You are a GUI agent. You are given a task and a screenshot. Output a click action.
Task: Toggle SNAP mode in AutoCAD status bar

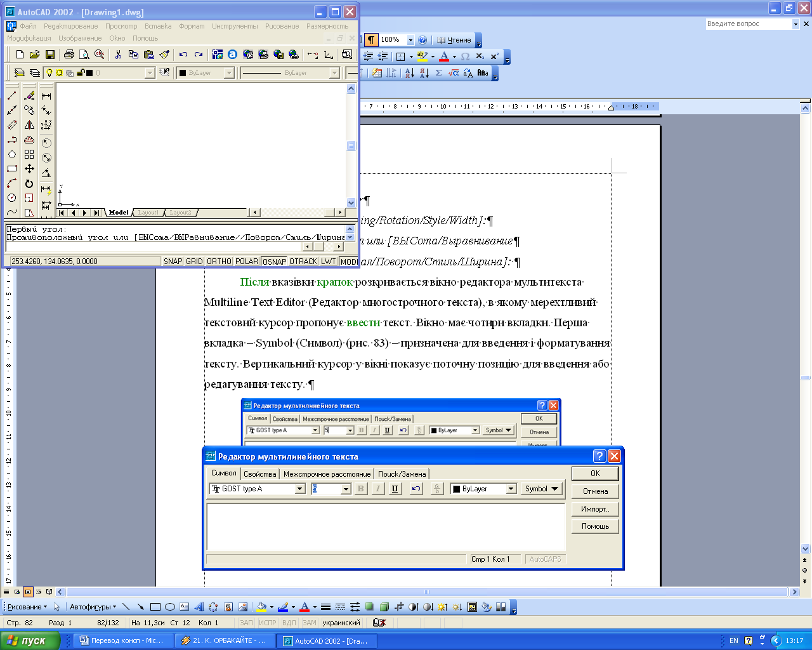(x=173, y=262)
